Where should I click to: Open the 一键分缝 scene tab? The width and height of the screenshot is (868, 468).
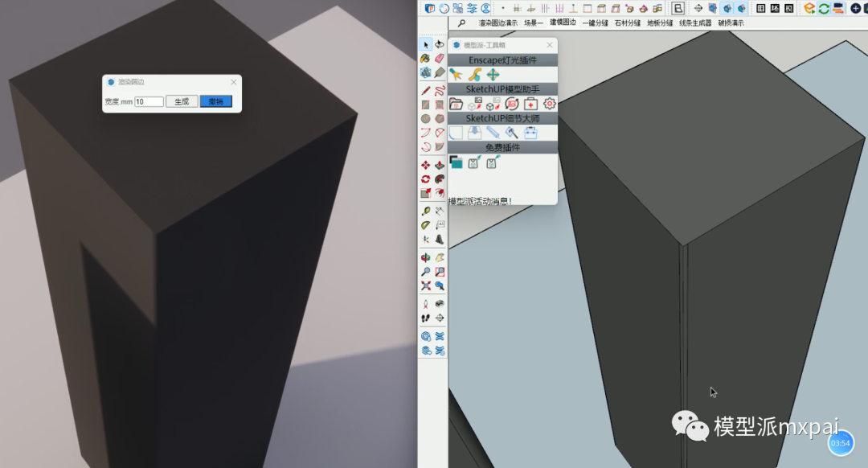(596, 23)
